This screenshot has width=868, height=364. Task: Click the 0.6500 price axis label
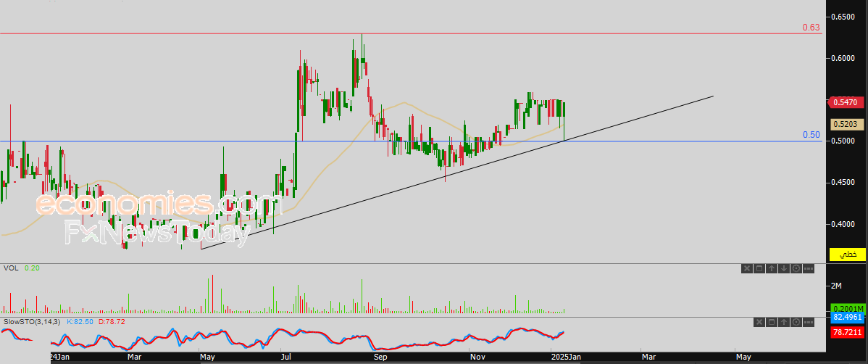coord(845,17)
